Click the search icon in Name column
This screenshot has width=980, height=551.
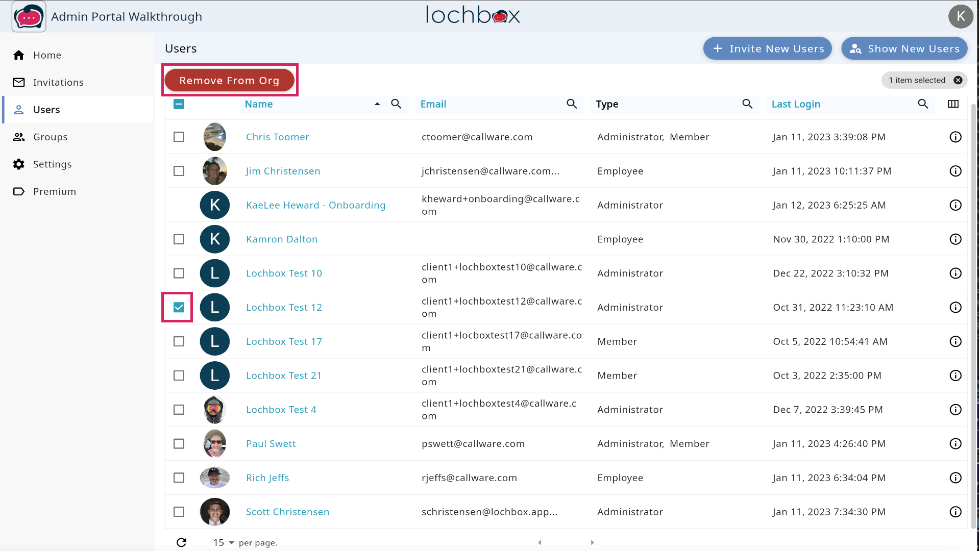click(396, 104)
